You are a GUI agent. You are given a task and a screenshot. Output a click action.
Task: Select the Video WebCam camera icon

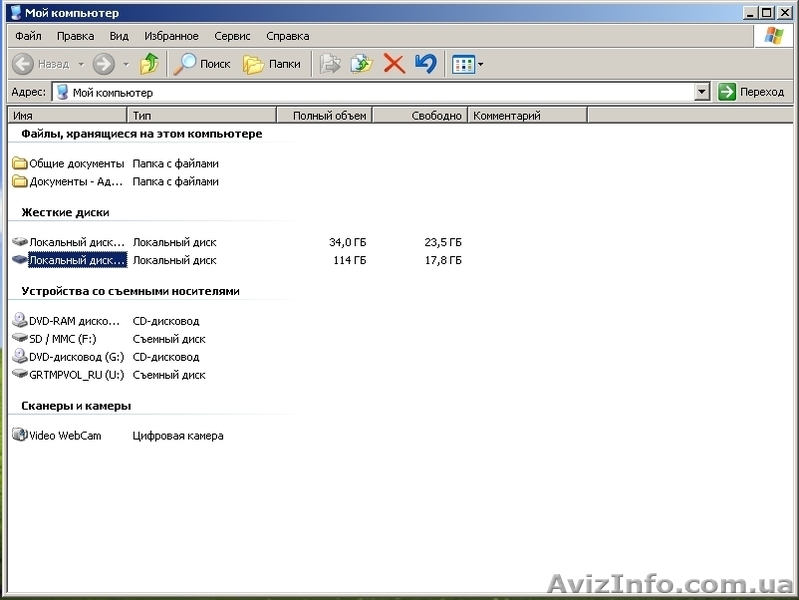click(19, 434)
